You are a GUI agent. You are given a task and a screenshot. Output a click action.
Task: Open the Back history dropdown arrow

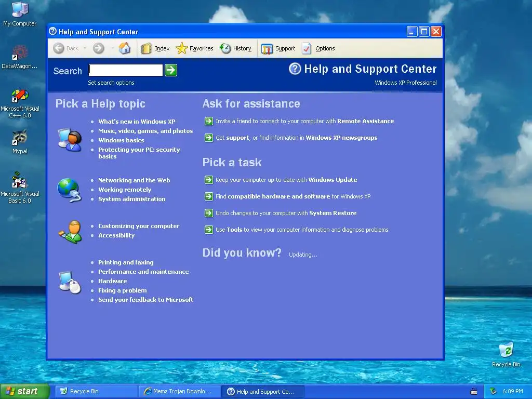[x=85, y=48]
